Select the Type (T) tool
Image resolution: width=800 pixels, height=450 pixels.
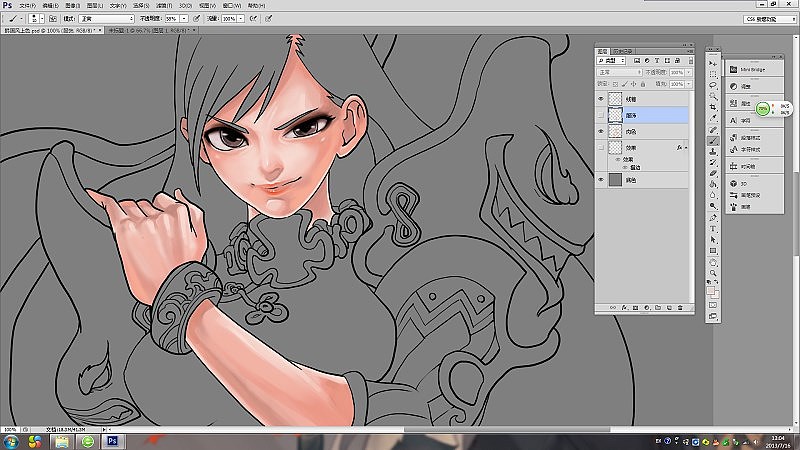[x=713, y=228]
